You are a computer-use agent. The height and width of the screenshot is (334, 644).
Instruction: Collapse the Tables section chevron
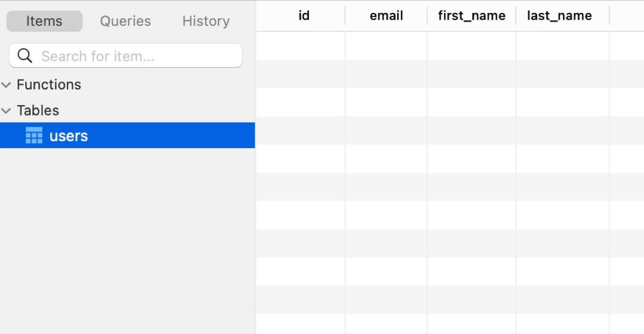[6, 111]
